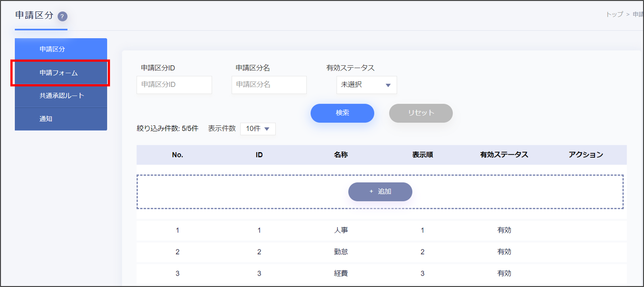Expand the 有効ステータス 未選択 dropdown
Viewport: 644px width, 287px height.
click(366, 85)
